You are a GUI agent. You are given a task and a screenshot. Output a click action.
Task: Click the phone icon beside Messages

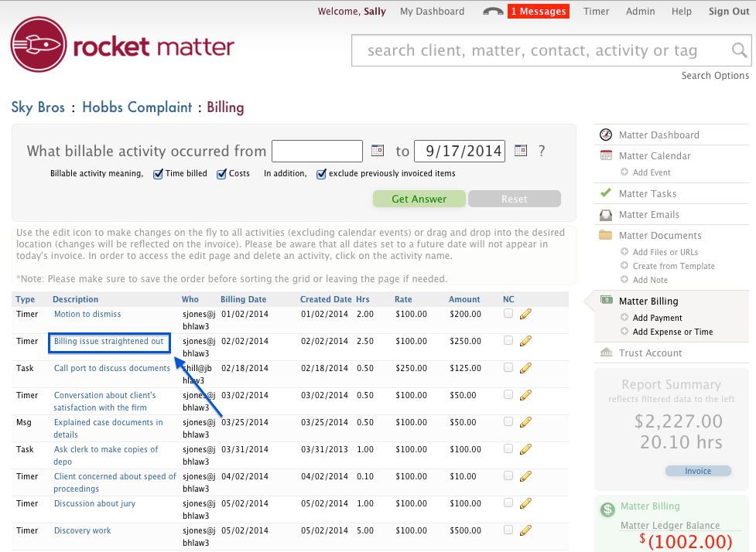[492, 12]
